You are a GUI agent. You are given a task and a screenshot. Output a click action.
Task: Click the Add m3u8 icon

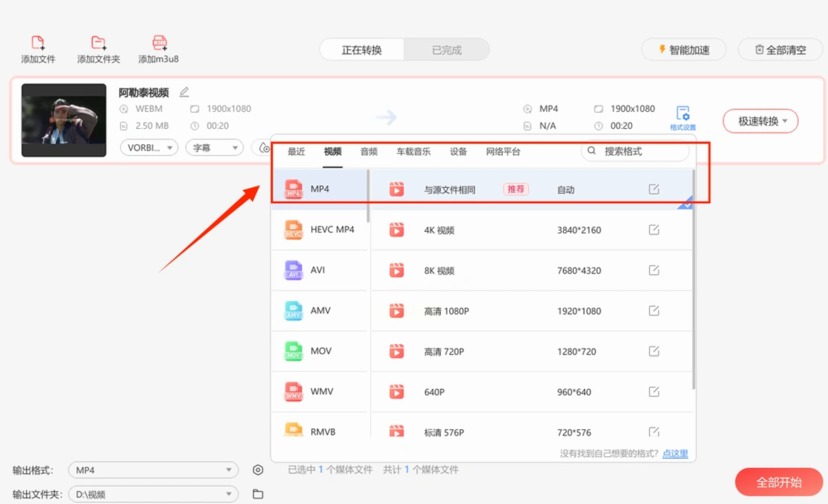[159, 43]
